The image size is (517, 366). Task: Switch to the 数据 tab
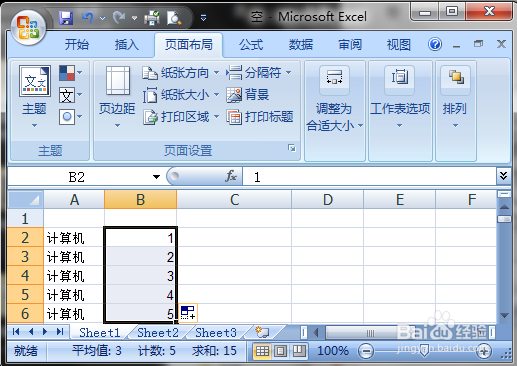(301, 44)
